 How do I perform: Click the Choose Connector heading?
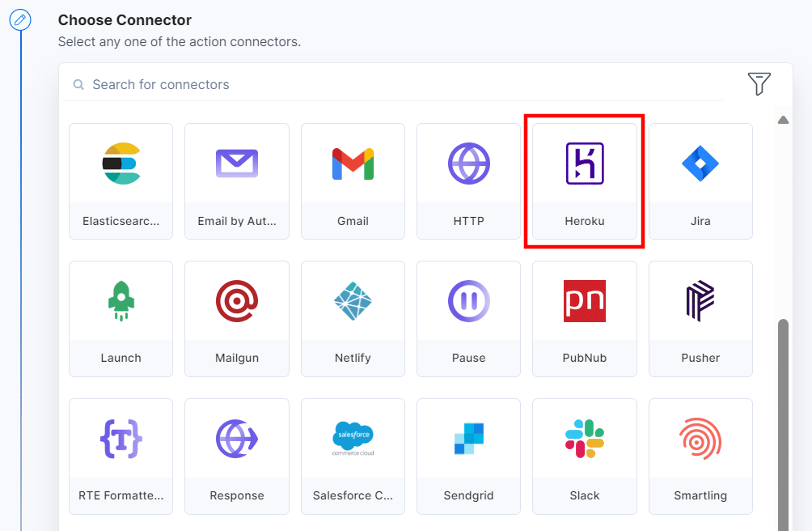coord(125,20)
